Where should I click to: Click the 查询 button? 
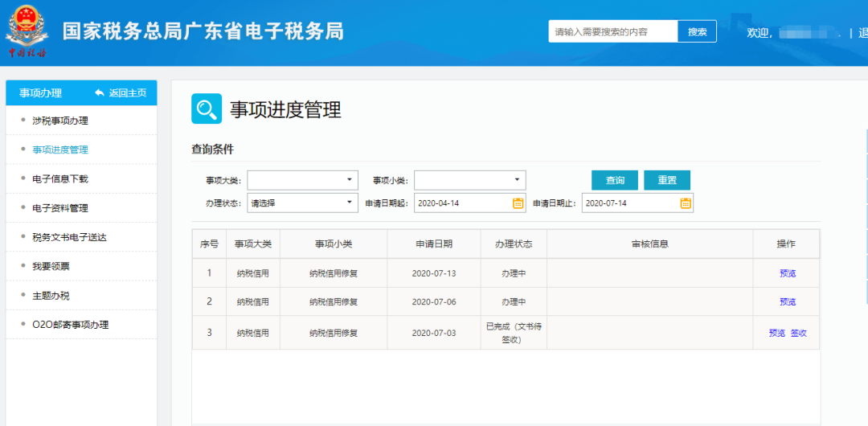pos(615,180)
